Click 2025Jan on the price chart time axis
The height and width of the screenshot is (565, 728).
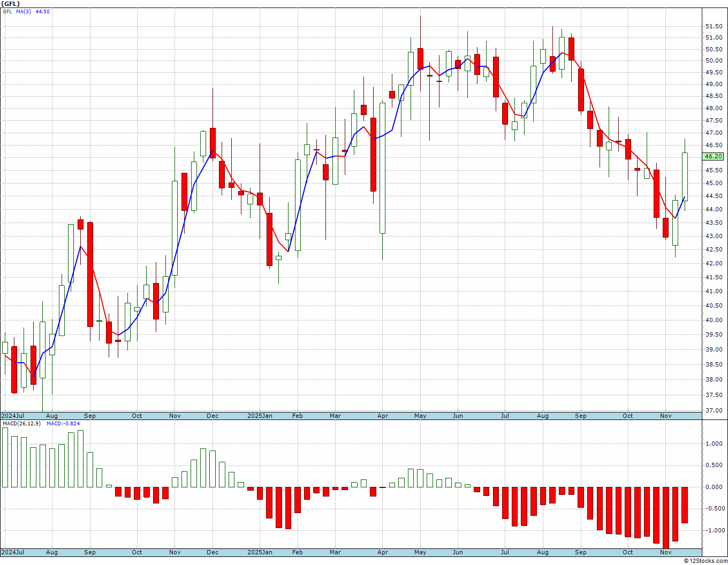click(x=260, y=416)
